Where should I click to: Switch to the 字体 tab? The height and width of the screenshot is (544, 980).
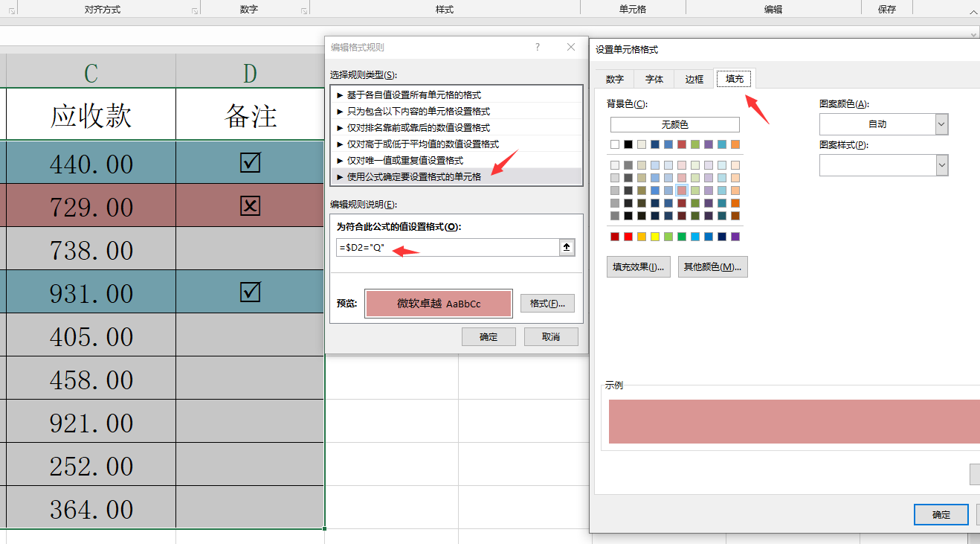click(654, 79)
